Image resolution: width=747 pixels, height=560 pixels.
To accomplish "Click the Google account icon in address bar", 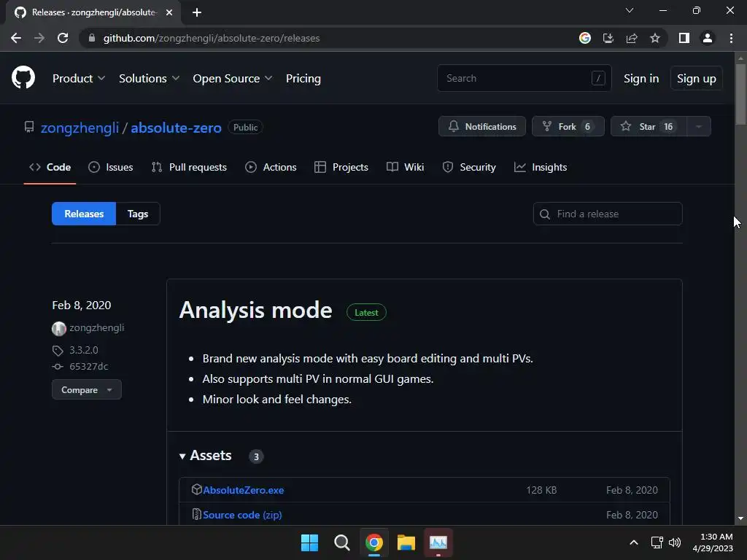I will 585,38.
